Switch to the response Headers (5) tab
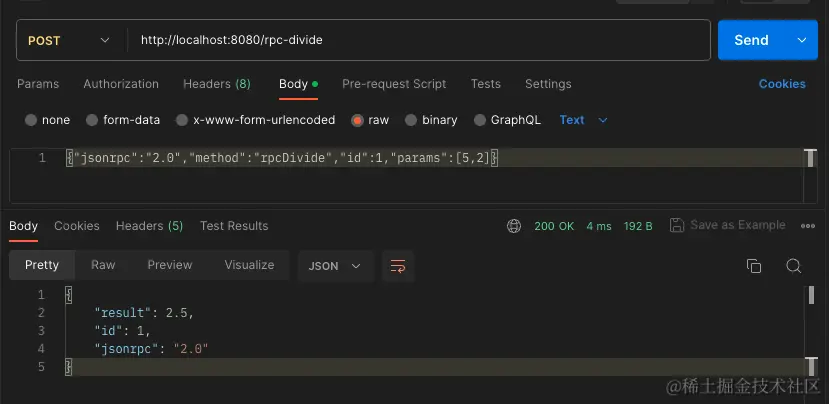Screen dimensions: 829x404 [x=149, y=226]
